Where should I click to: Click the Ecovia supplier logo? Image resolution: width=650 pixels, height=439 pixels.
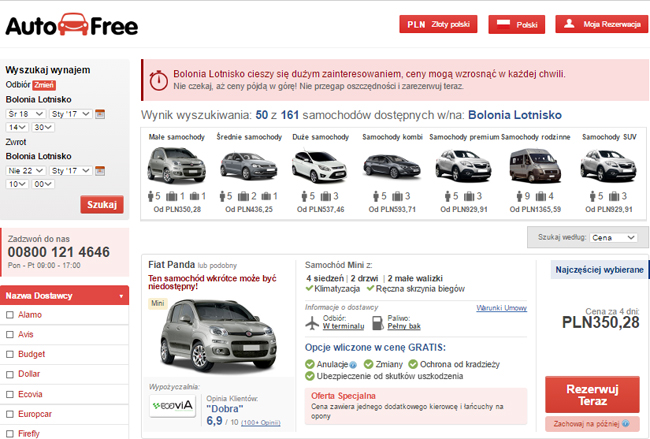172,405
